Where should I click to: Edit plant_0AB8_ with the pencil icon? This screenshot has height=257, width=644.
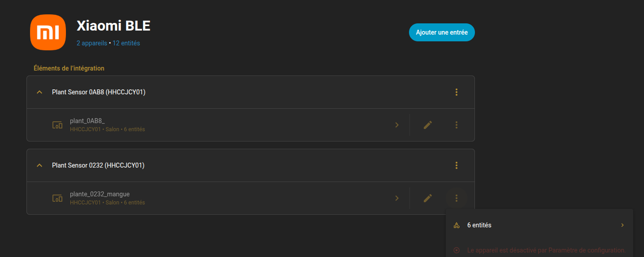[x=428, y=125]
